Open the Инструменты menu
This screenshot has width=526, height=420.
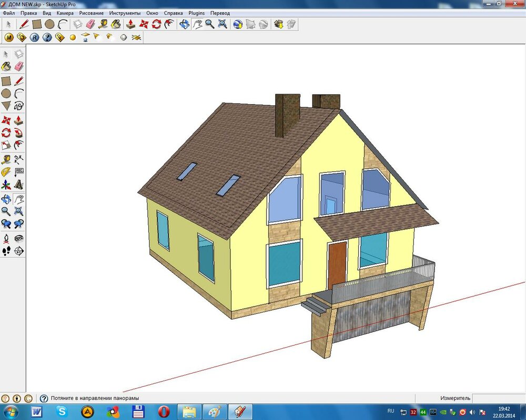(125, 13)
